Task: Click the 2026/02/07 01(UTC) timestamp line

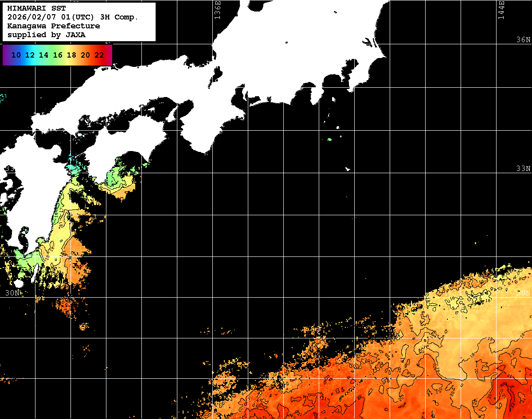Action: (x=73, y=17)
